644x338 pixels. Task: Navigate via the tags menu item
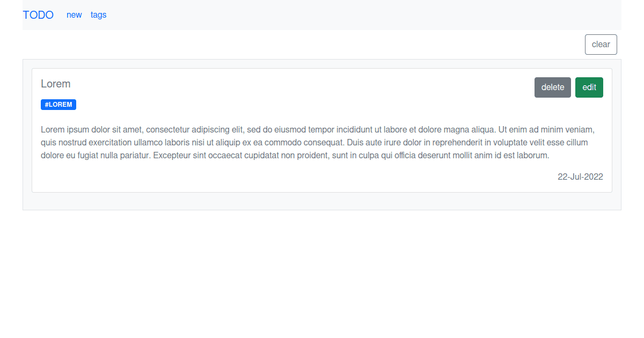pyautogui.click(x=98, y=15)
